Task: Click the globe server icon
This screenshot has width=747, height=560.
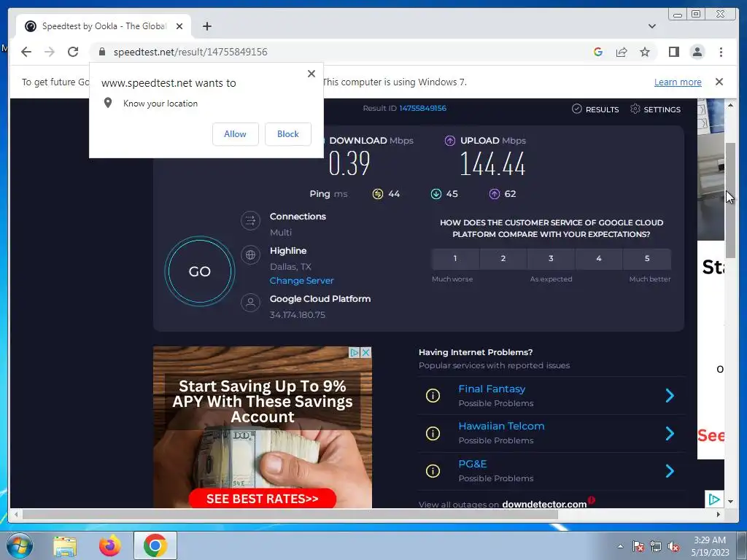Action: tap(251, 254)
